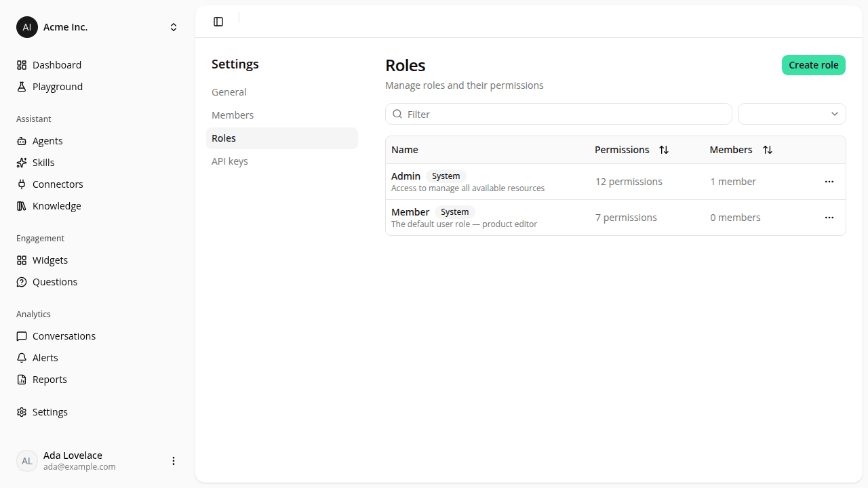The height and width of the screenshot is (488, 868).
Task: Open Playground from the sidebar
Action: (x=98, y=87)
